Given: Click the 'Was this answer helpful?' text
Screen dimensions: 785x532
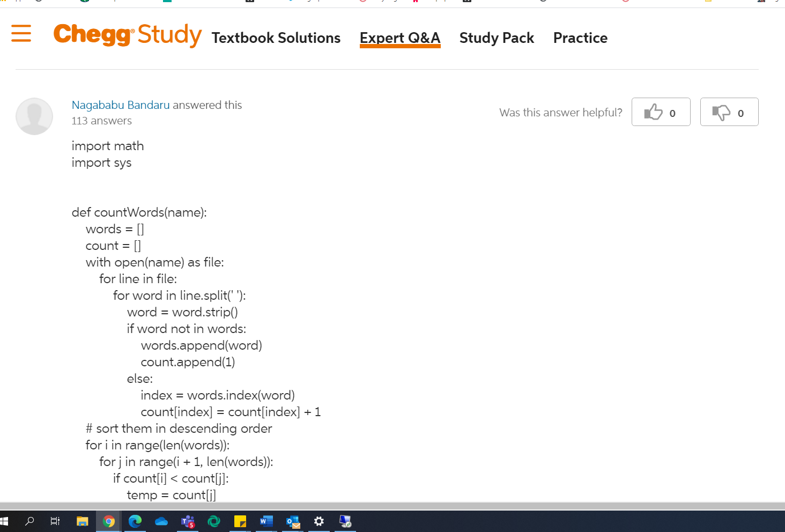Looking at the screenshot, I should 561,113.
